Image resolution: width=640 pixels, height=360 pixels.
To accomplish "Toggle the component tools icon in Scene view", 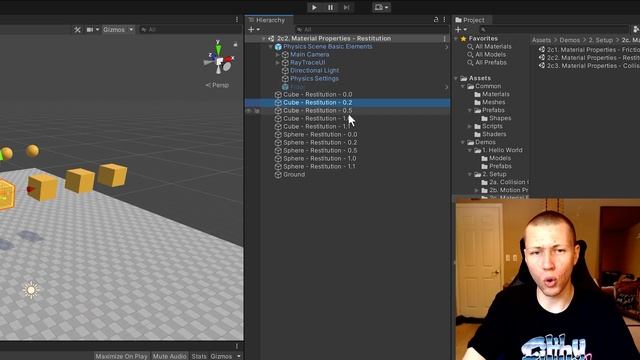I will pyautogui.click(x=77, y=29).
